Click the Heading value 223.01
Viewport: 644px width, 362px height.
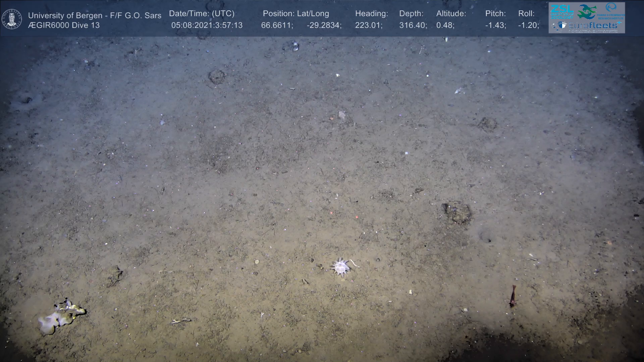coord(369,25)
